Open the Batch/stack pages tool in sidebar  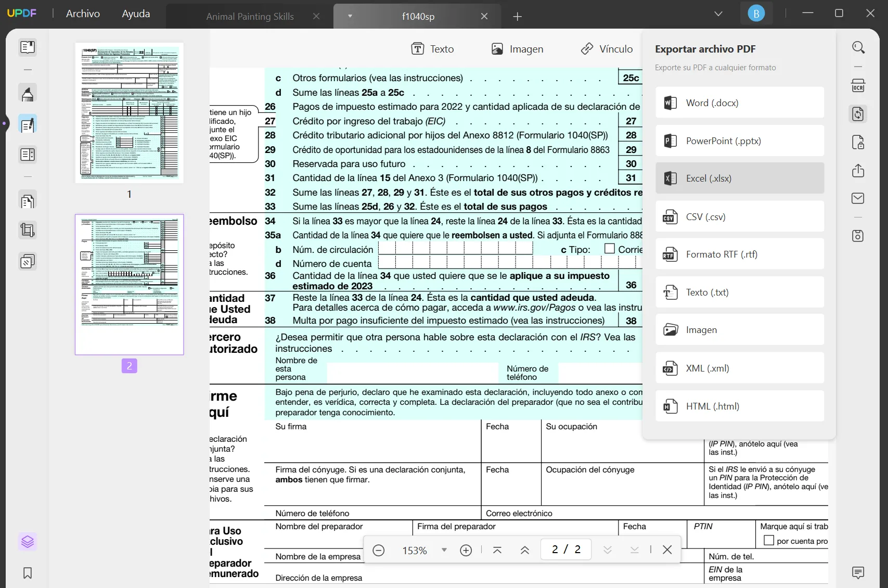pyautogui.click(x=28, y=261)
